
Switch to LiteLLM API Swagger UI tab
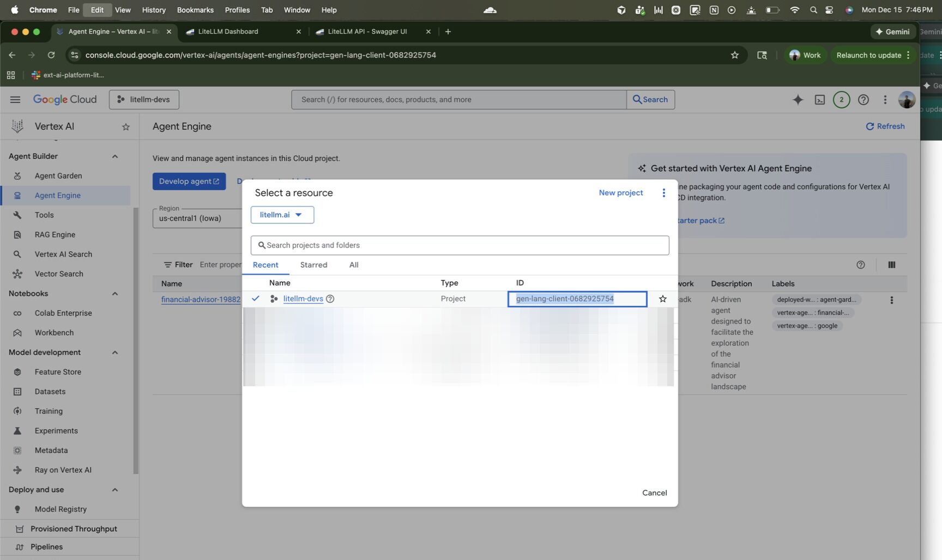pyautogui.click(x=373, y=32)
